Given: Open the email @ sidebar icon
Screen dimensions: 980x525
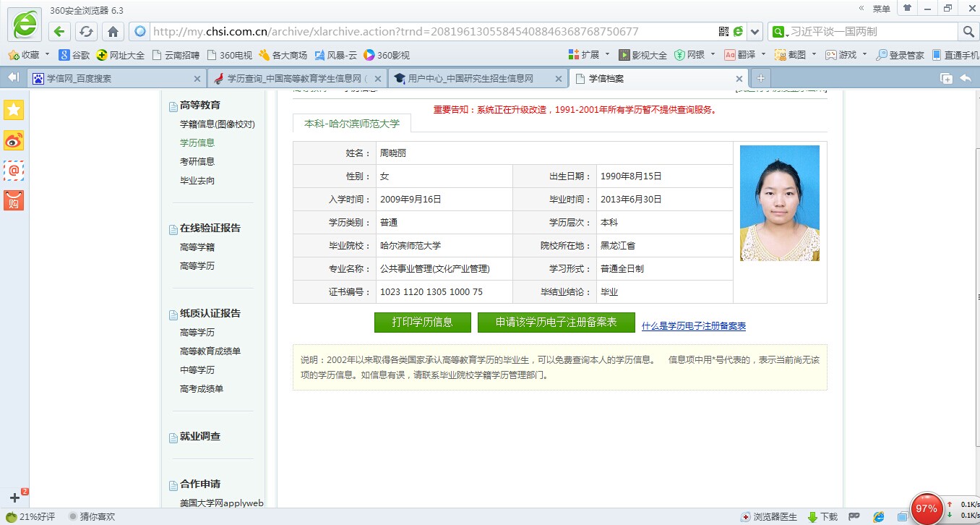Looking at the screenshot, I should pyautogui.click(x=14, y=171).
